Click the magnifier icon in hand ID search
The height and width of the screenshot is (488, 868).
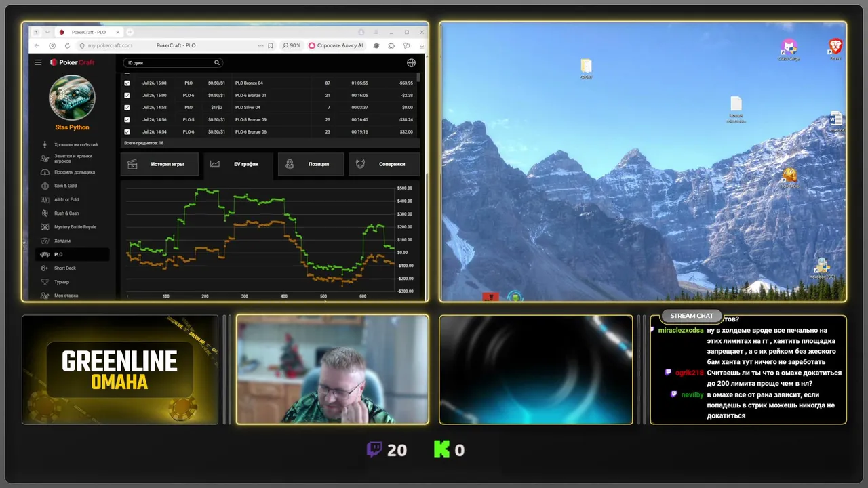click(217, 62)
